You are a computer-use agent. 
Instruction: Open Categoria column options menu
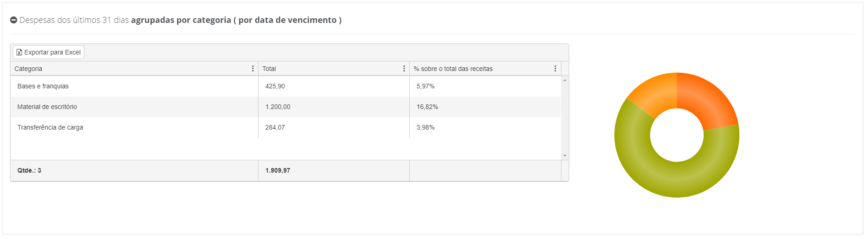coord(253,68)
